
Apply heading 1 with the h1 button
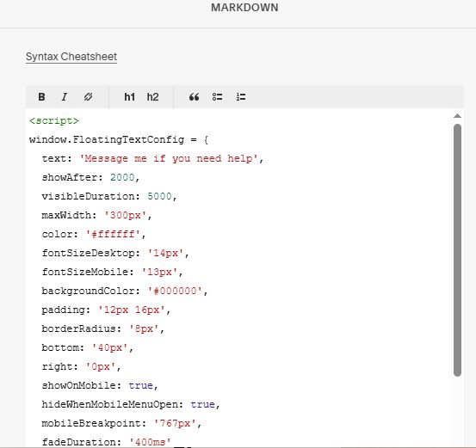pos(130,97)
